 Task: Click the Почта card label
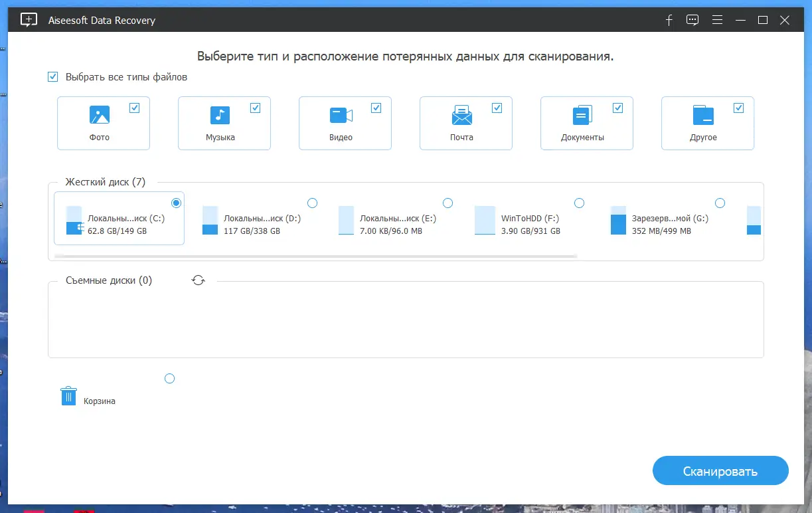[x=461, y=138]
